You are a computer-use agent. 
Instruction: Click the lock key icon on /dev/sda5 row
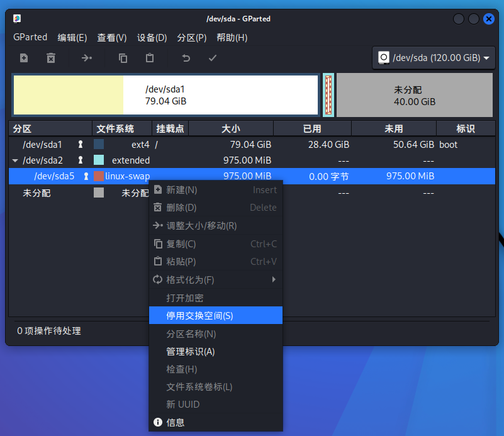click(86, 176)
